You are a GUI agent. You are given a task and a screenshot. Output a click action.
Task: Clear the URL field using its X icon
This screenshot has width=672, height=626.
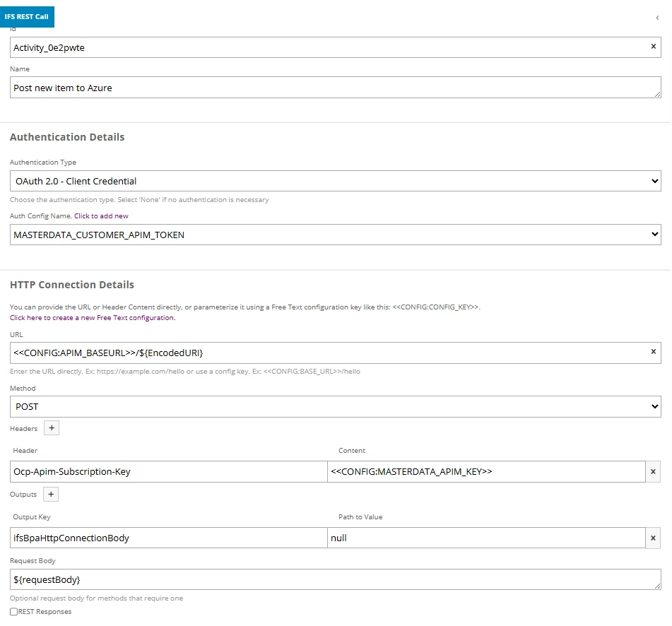653,352
